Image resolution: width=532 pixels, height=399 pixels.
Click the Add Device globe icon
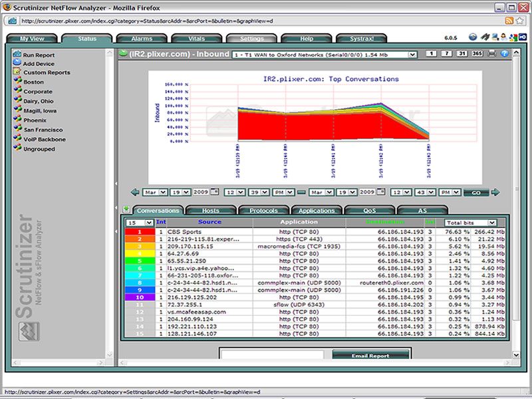point(17,63)
